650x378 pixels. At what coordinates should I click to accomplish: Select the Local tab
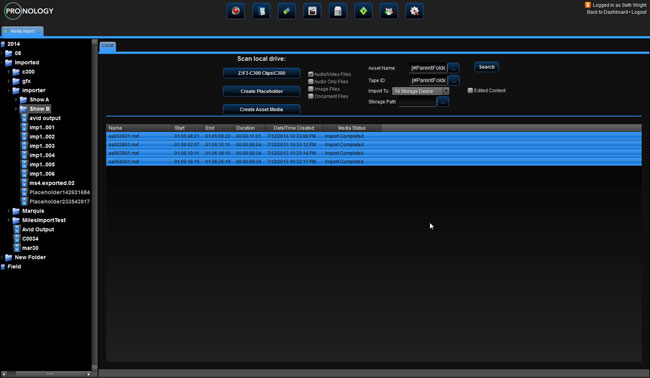point(108,46)
